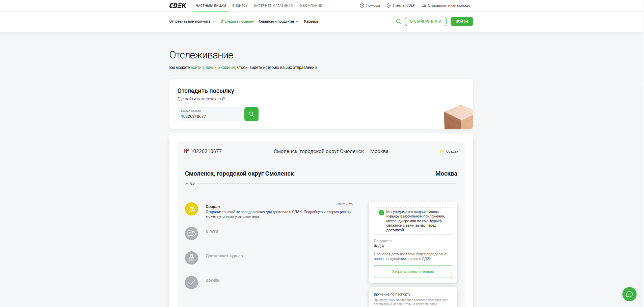Open the live chat bubble
Viewport: 644px width, 307px height.
[x=629, y=294]
